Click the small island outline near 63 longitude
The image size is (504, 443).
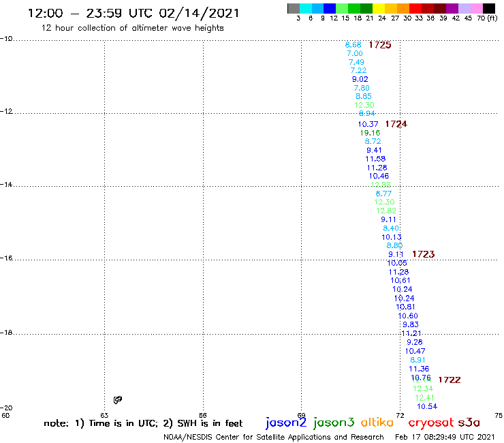pyautogui.click(x=118, y=400)
